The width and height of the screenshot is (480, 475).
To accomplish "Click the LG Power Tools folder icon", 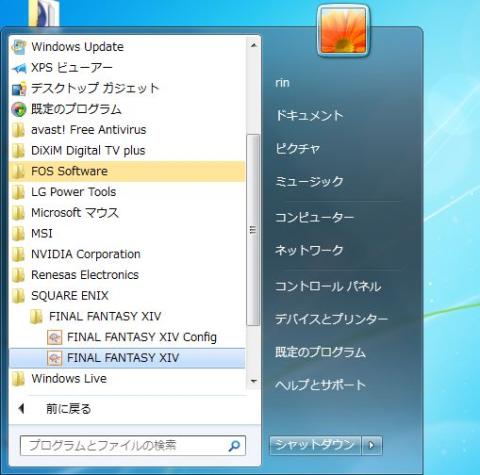I will [x=18, y=192].
